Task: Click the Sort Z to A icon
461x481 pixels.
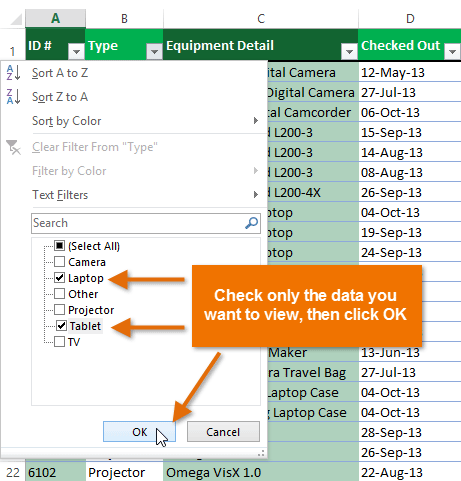Action: (13, 96)
